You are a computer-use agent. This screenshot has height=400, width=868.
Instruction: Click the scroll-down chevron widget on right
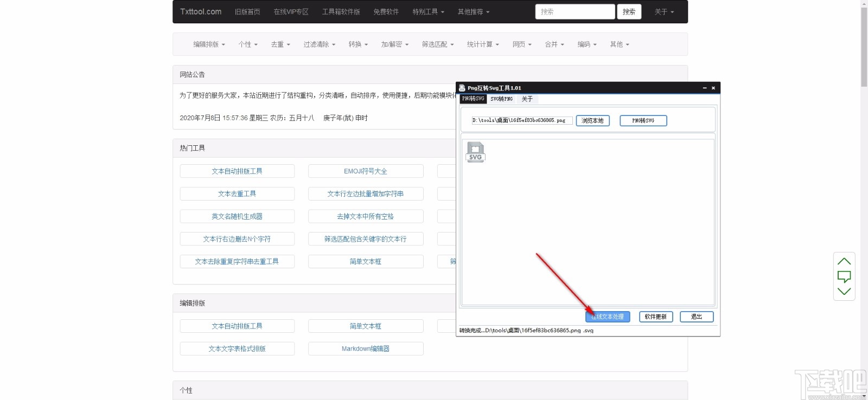point(844,291)
